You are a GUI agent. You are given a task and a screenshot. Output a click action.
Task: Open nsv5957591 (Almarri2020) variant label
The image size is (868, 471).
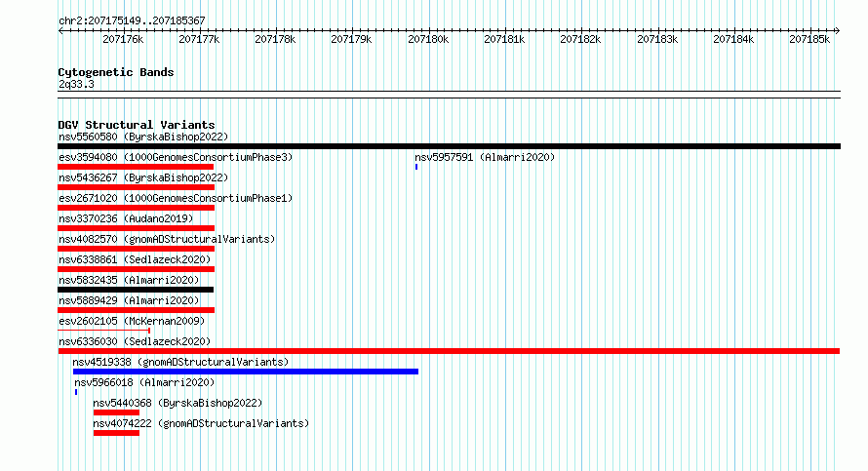coord(485,157)
